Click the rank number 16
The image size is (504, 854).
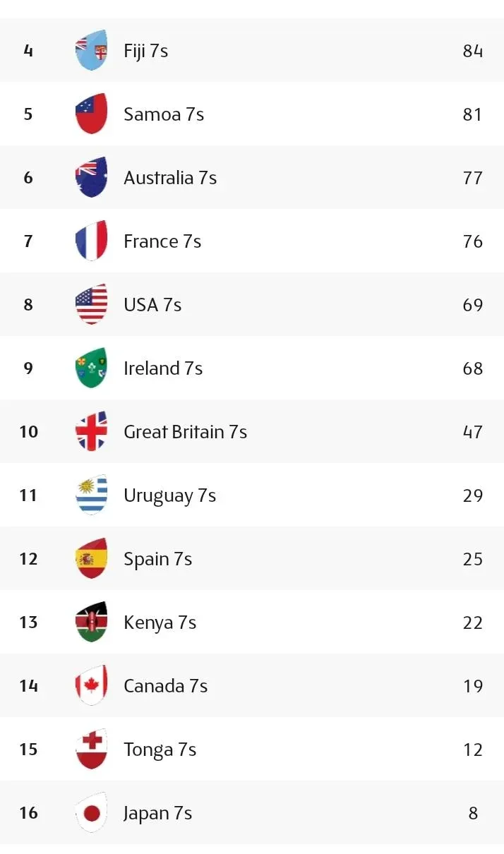[x=28, y=813]
